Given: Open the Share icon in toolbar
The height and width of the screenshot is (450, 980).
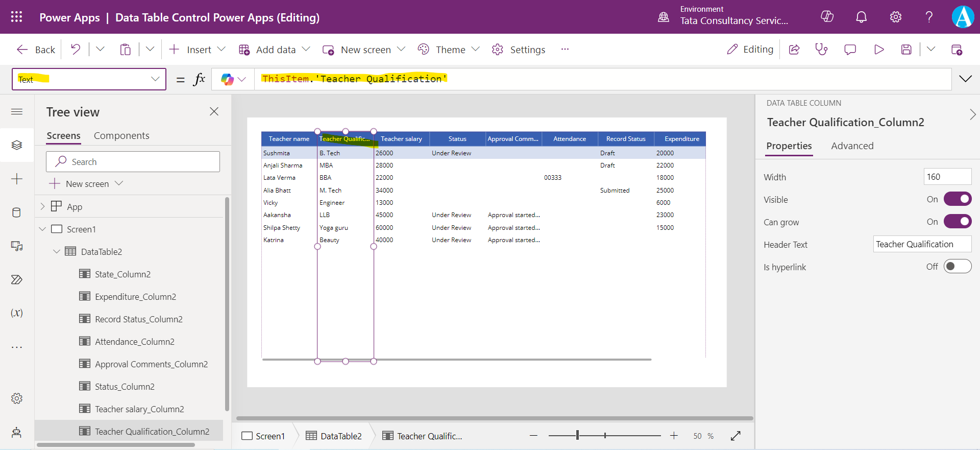Looking at the screenshot, I should tap(794, 50).
